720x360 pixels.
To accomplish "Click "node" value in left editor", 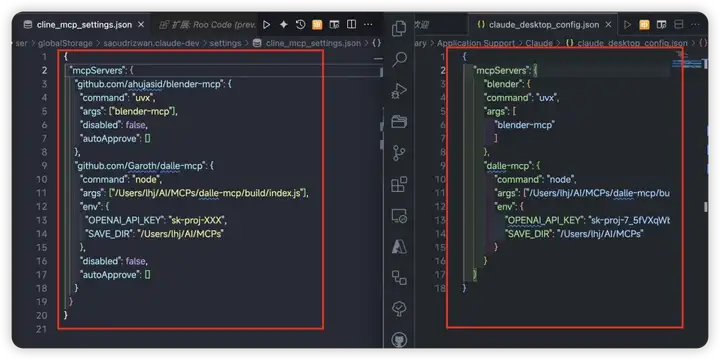I will point(147,179).
